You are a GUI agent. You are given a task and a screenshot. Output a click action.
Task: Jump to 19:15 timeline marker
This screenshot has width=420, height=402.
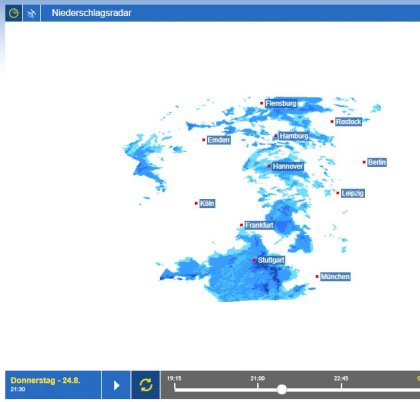tap(174, 378)
